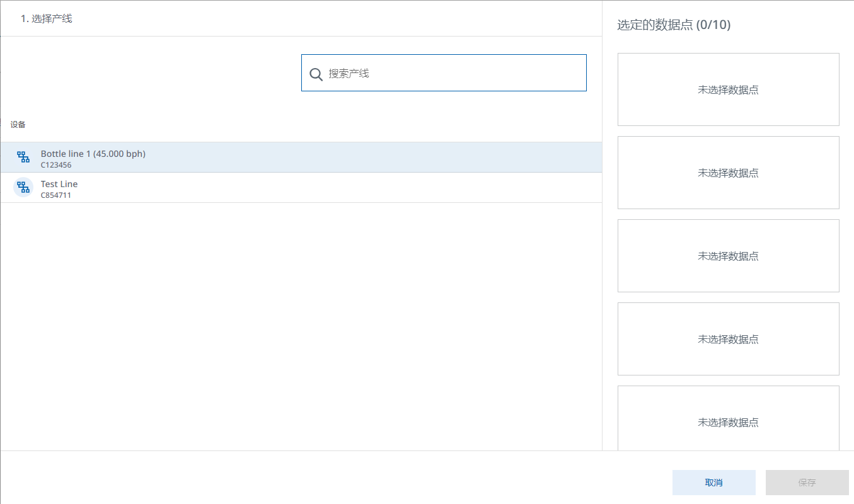Viewport: 854px width, 504px height.
Task: Click the second 未选择数据点 placeholder
Action: [728, 173]
